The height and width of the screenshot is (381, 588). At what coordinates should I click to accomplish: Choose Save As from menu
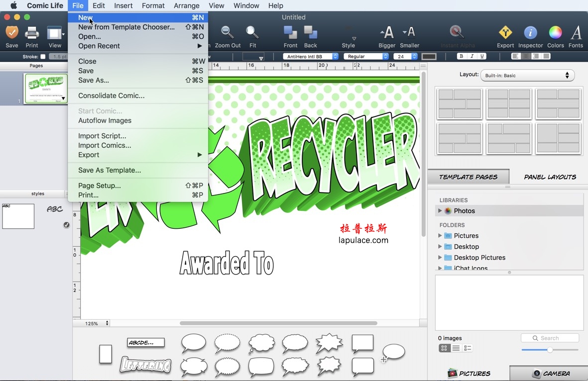138,80
